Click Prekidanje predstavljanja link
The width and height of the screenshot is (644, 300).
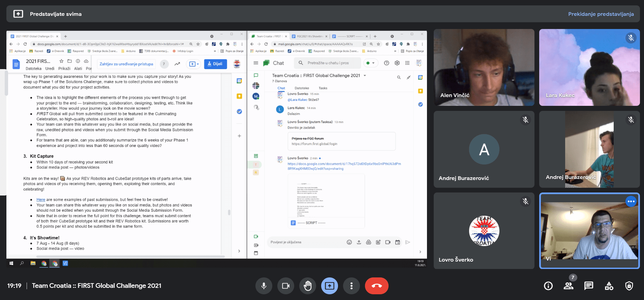(601, 14)
